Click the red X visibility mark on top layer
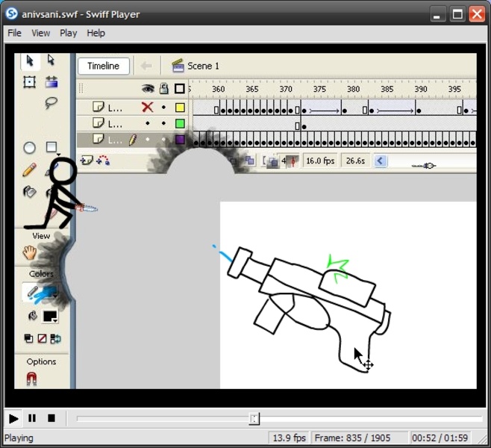491x448 pixels. pos(147,108)
